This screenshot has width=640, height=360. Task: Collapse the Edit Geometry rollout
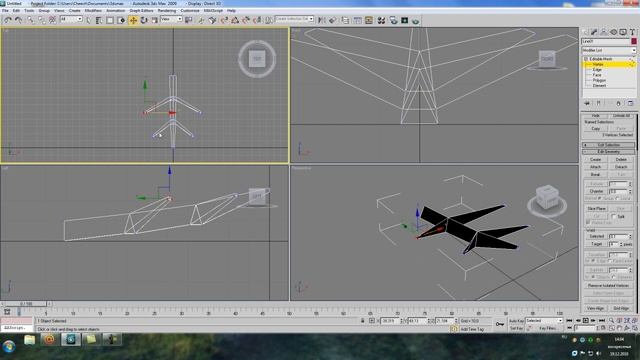608,151
